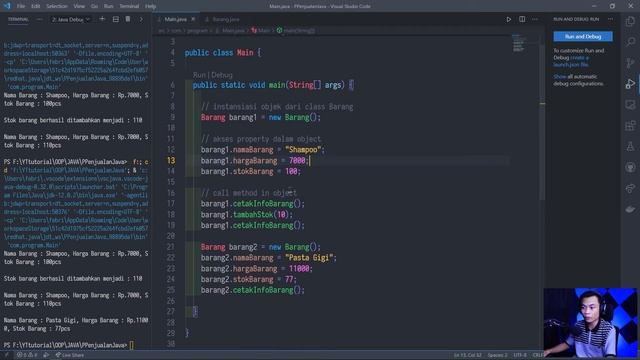Open the GitHub activity bar icon below Testing
640x360 pixels.
630,167
